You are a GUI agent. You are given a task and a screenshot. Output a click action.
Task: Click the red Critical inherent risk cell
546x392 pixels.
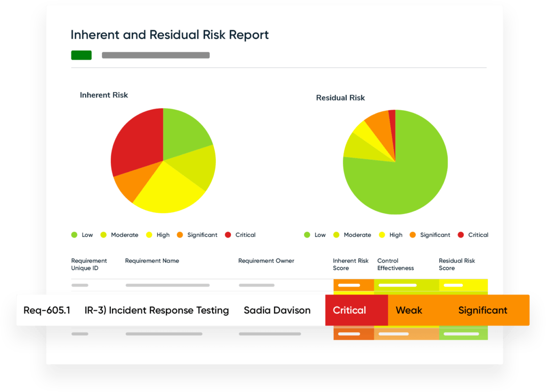click(350, 310)
